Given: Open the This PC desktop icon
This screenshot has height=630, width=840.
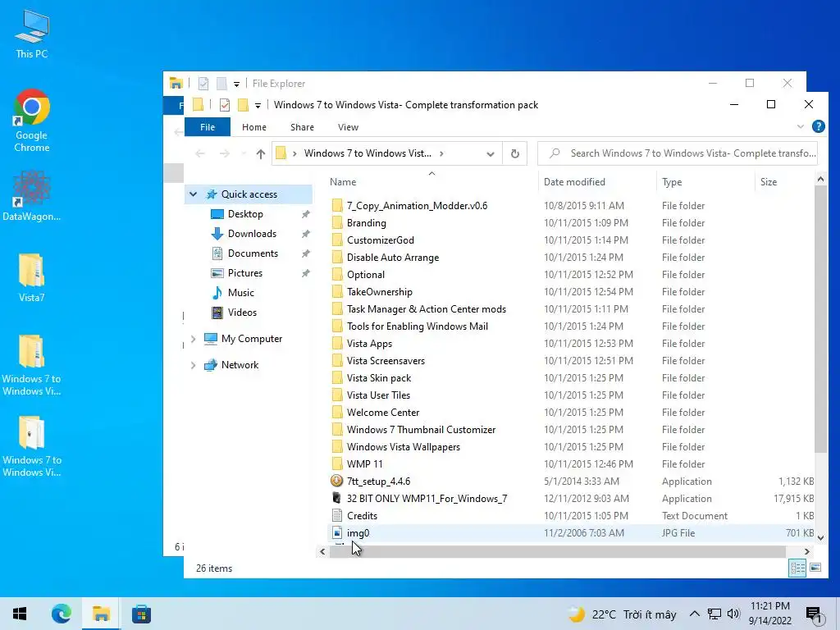Looking at the screenshot, I should tap(32, 34).
